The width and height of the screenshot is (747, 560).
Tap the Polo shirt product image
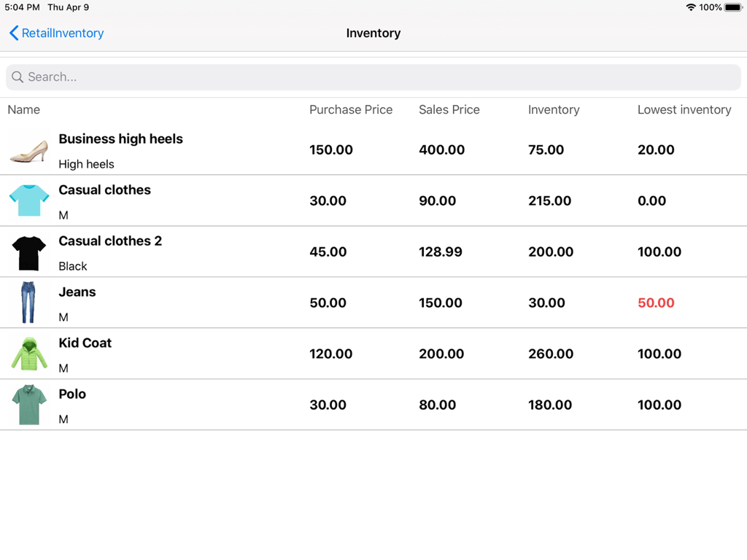point(28,405)
